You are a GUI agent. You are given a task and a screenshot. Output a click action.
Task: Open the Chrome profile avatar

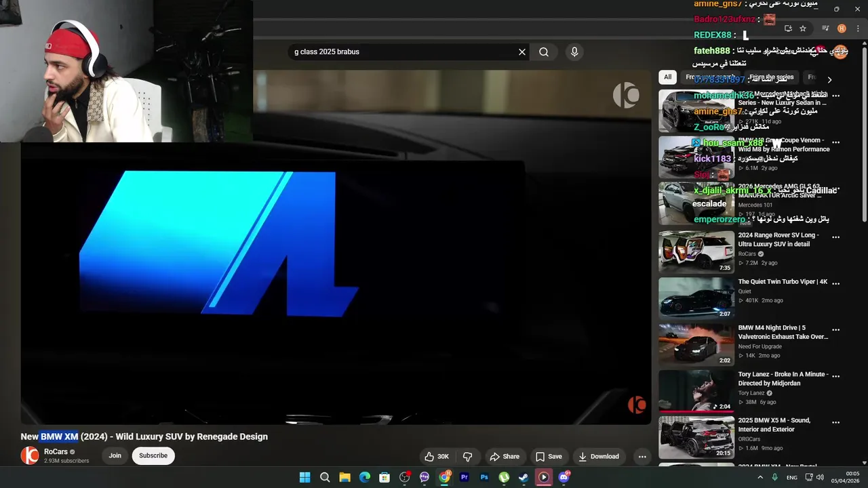842,28
